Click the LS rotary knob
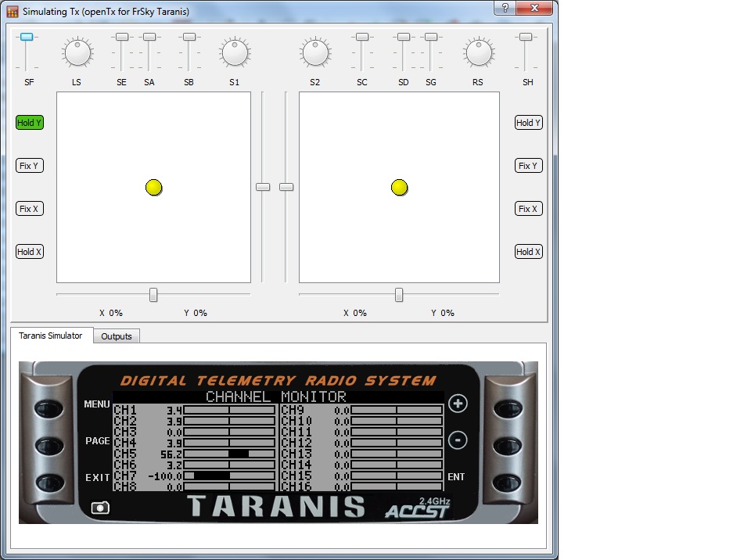The width and height of the screenshot is (751, 560). (x=77, y=52)
